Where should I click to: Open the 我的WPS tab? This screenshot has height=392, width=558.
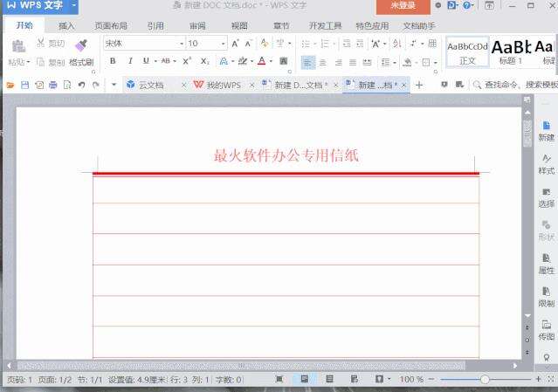(224, 85)
